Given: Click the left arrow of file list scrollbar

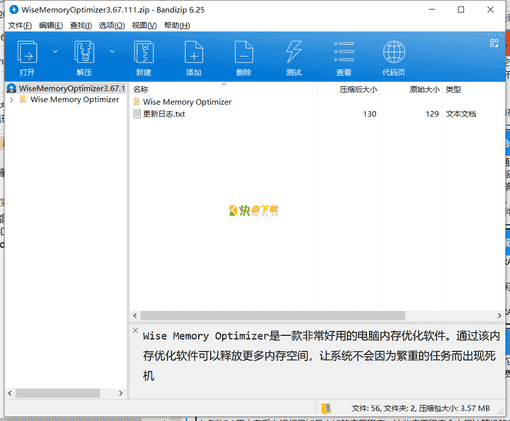Looking at the screenshot, I should coord(135,315).
